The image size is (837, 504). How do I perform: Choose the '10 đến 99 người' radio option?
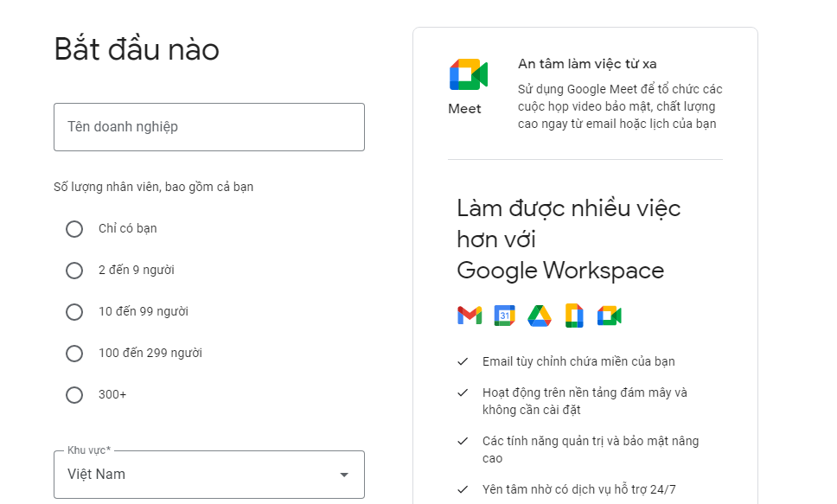coord(74,312)
